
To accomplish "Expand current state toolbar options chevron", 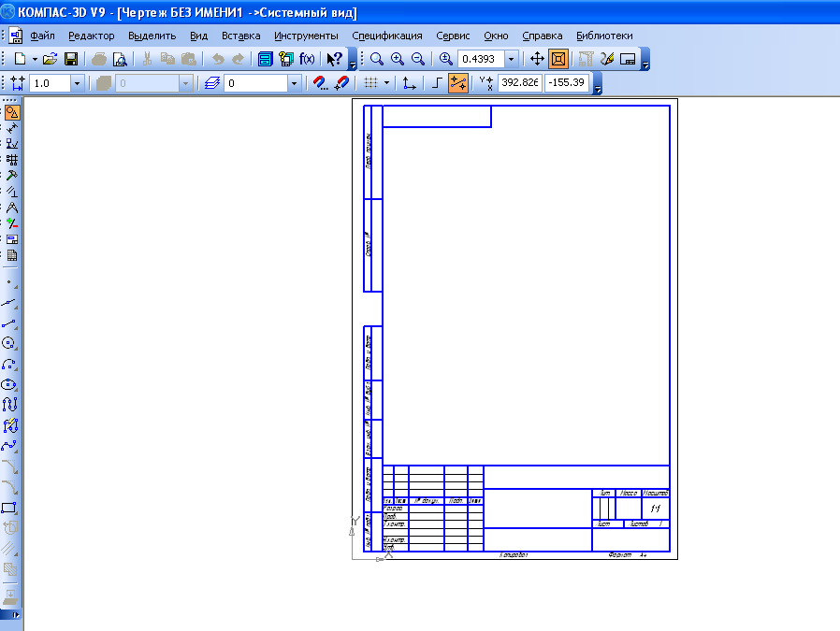I will click(x=598, y=84).
